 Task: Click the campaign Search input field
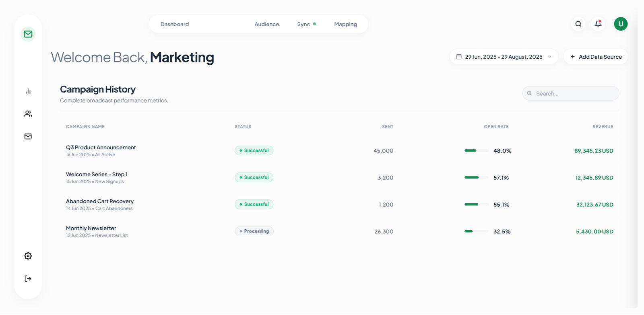[x=571, y=93]
